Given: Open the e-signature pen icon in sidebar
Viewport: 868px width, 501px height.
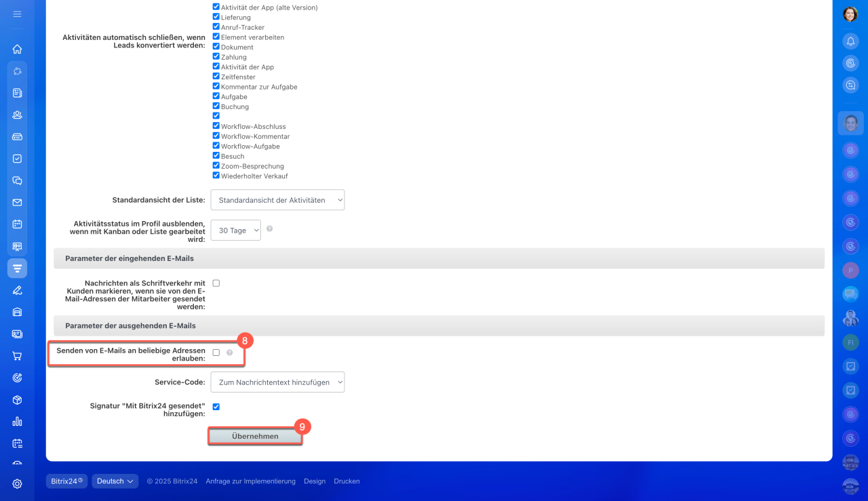Looking at the screenshot, I should coord(18,290).
